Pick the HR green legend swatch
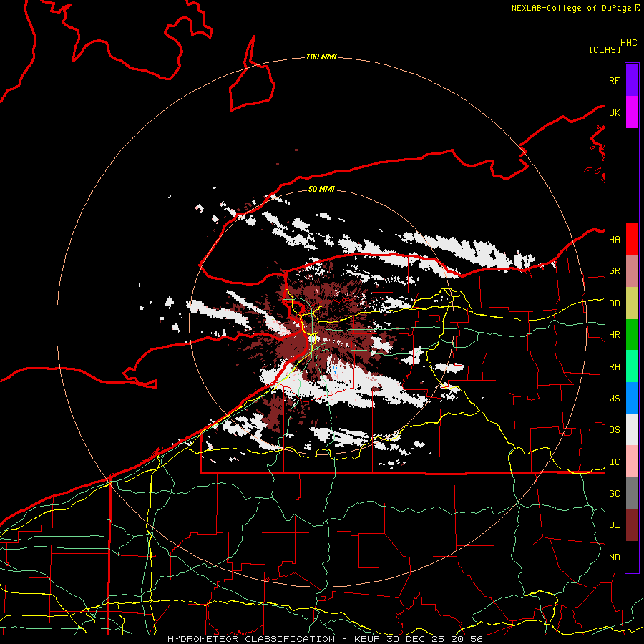This screenshot has width=644, height=644. coord(632,334)
